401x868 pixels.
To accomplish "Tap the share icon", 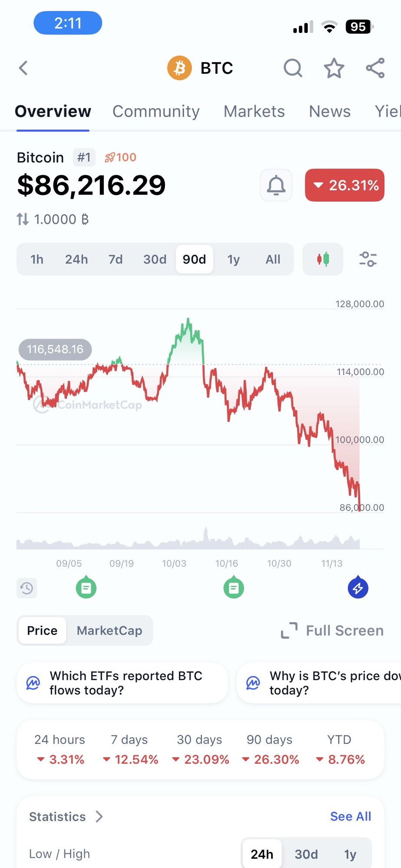I will 375,68.
